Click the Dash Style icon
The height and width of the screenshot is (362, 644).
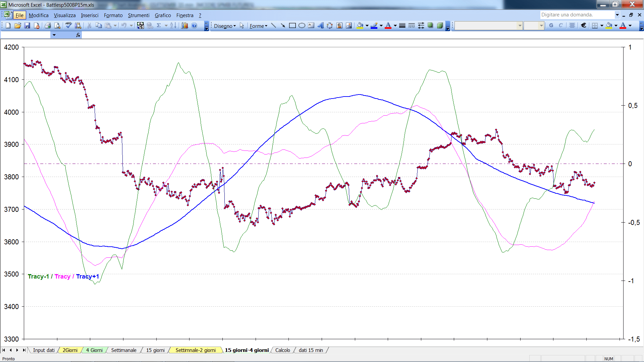click(412, 25)
